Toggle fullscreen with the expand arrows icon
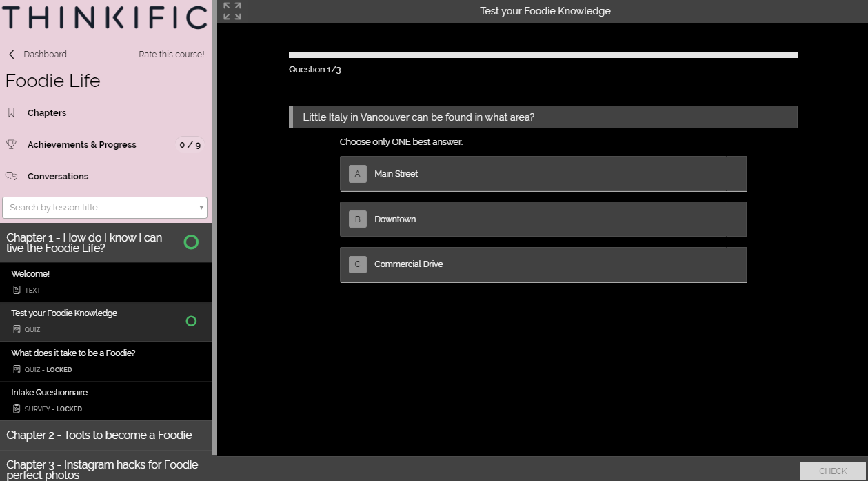 pos(232,11)
